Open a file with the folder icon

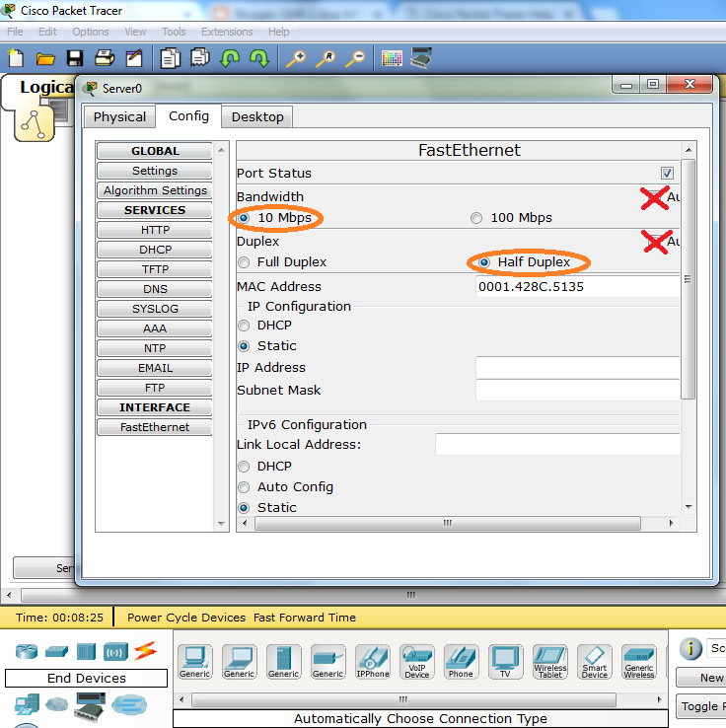[x=45, y=59]
